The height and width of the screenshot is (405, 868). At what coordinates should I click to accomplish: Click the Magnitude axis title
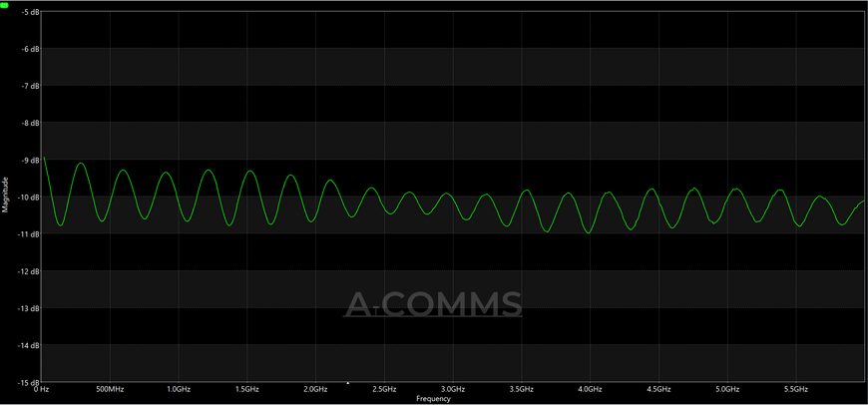click(x=6, y=195)
